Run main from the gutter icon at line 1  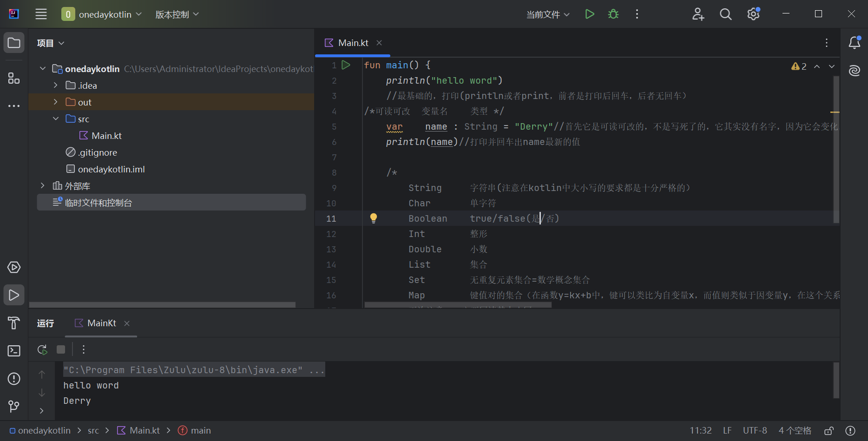click(x=346, y=65)
